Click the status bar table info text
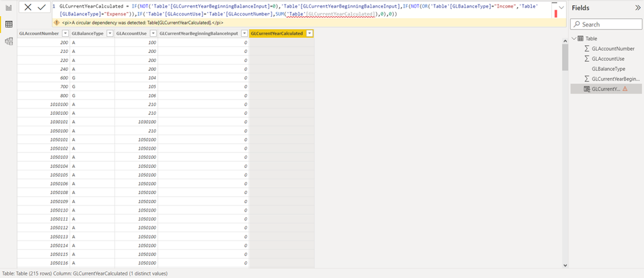Viewport: 644px width, 278px height. tap(85, 273)
